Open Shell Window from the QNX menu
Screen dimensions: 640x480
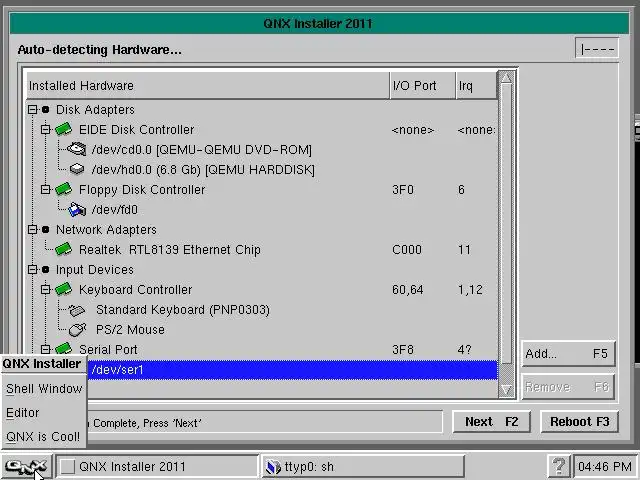pyautogui.click(x=44, y=389)
